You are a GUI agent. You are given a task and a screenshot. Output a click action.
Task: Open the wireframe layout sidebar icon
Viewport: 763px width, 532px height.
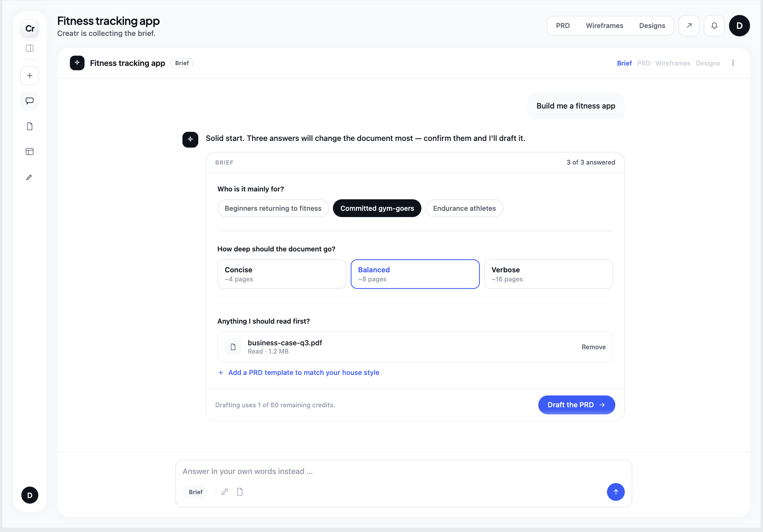point(30,152)
